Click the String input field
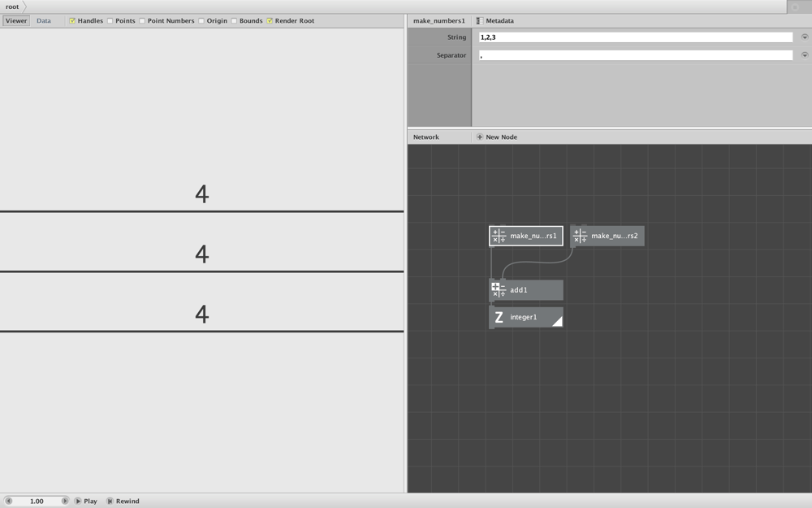 [636, 37]
